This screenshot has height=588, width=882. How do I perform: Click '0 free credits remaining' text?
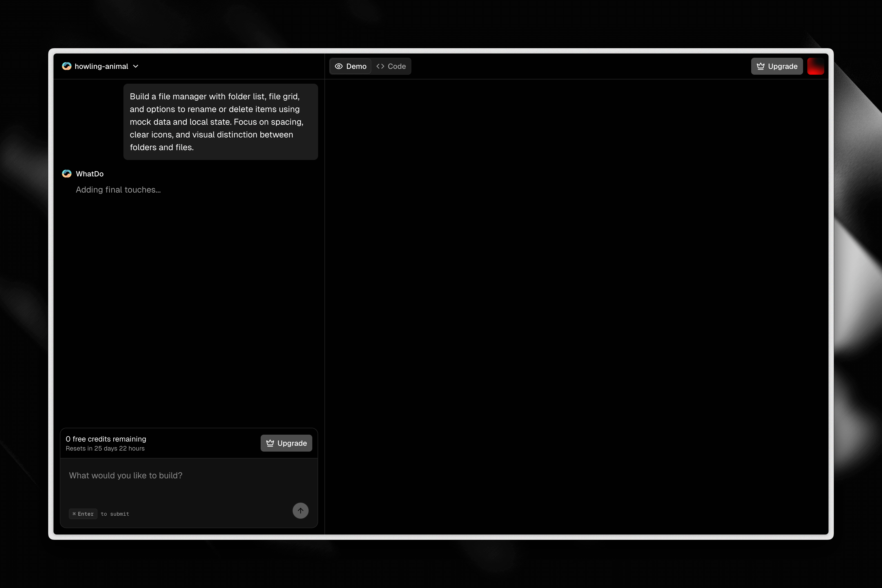(106, 439)
